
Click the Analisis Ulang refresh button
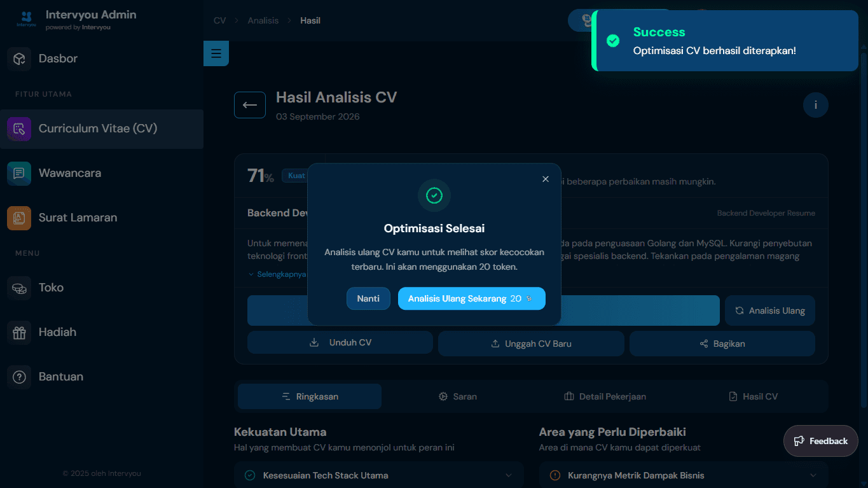(x=770, y=310)
